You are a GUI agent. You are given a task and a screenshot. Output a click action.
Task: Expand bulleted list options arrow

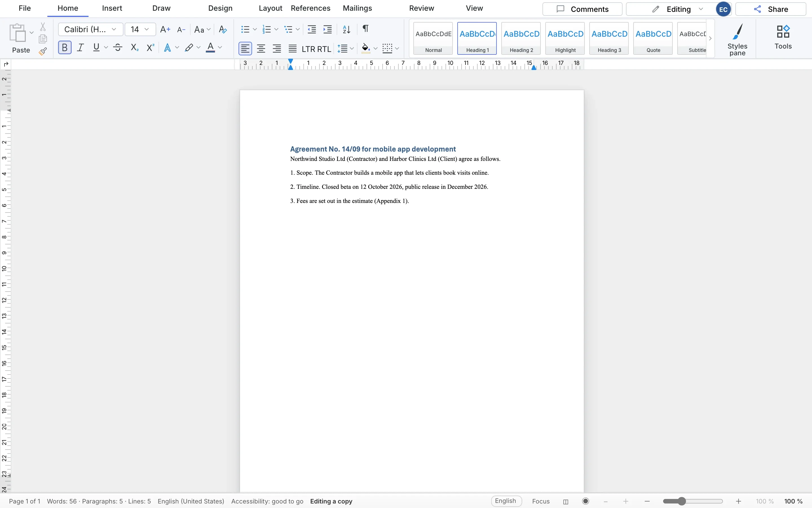coord(255,30)
